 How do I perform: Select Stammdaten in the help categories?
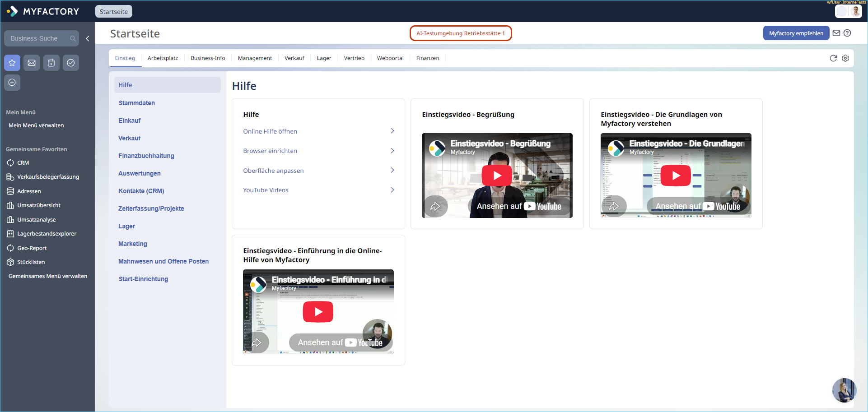(137, 103)
